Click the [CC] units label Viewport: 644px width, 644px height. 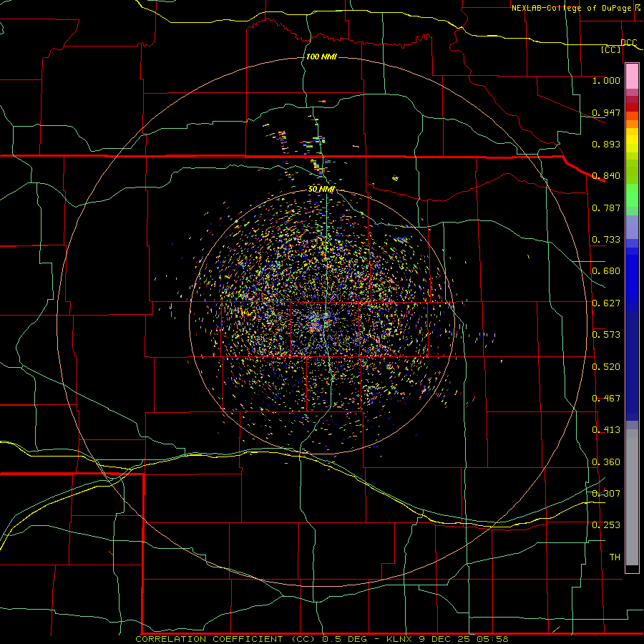click(611, 50)
